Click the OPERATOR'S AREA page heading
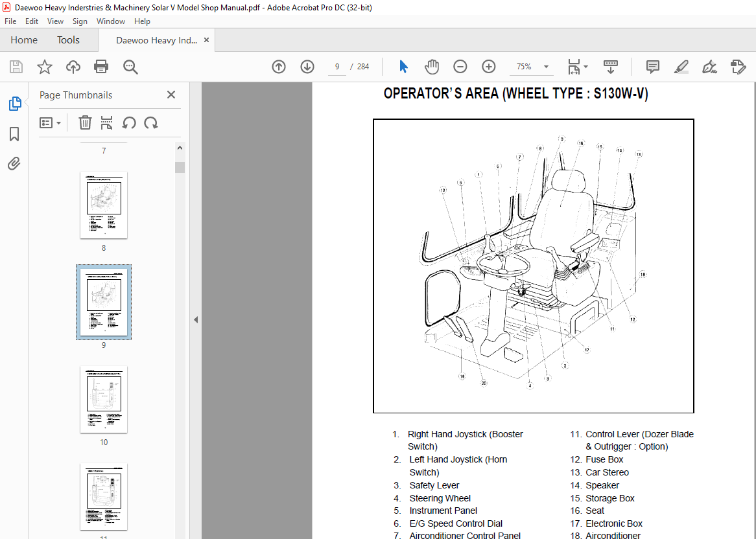Viewport: 756px width, 539px height. (x=516, y=93)
